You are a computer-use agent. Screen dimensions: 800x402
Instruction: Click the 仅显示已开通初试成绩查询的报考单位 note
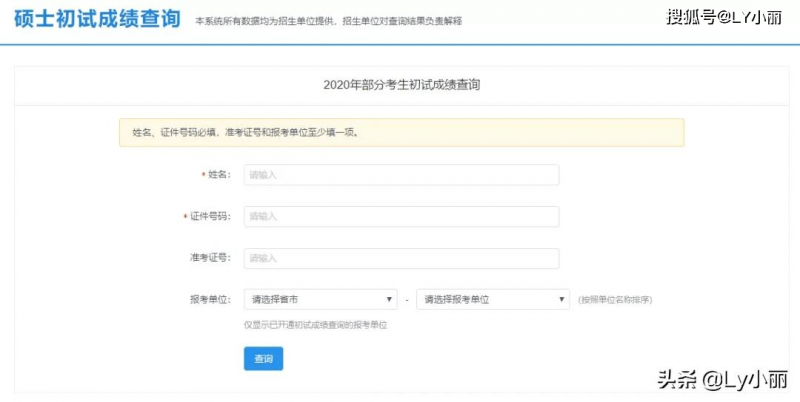pyautogui.click(x=315, y=325)
